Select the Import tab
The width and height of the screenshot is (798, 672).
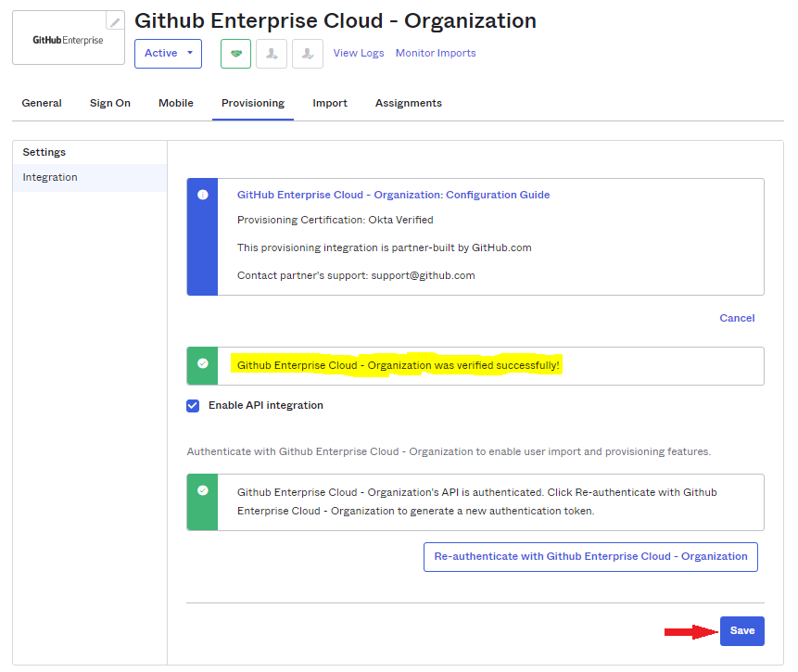tap(330, 103)
